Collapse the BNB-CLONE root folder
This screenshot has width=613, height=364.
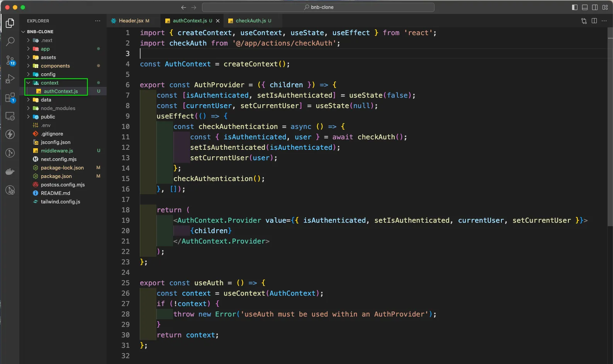(23, 32)
